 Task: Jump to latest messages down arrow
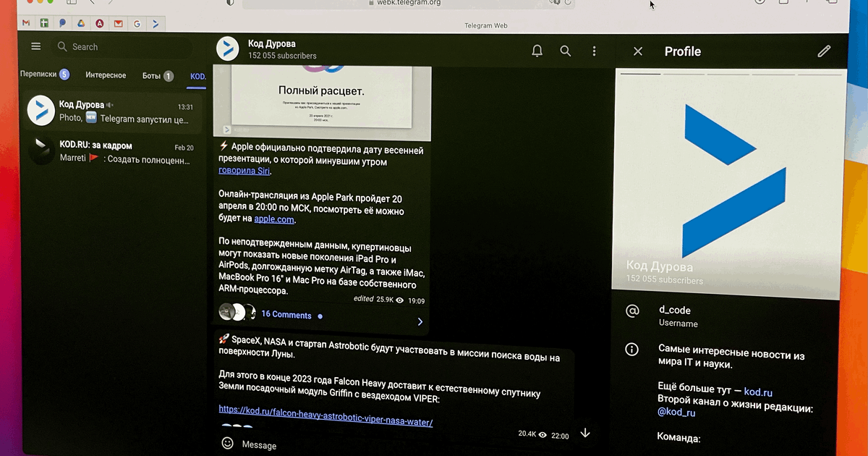pyautogui.click(x=585, y=433)
